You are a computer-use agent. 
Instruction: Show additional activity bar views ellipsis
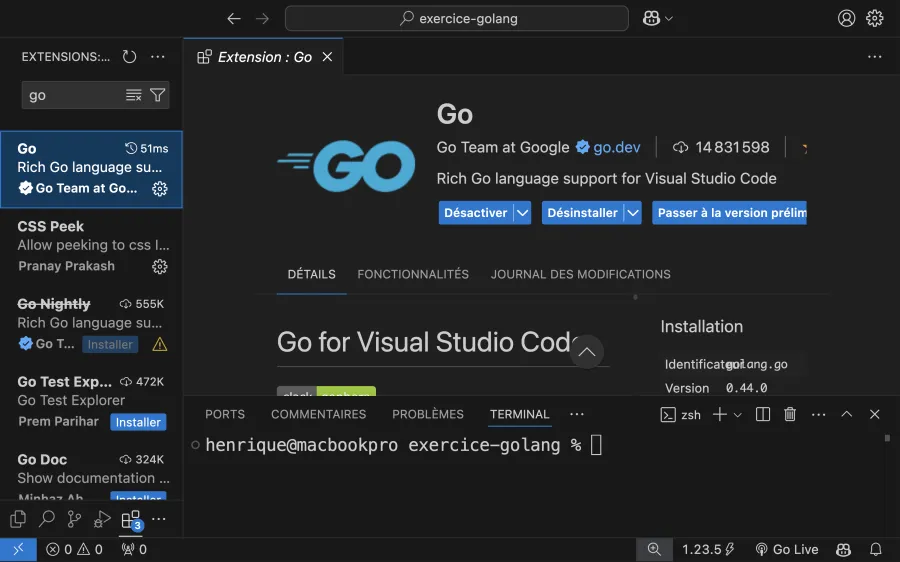158,519
